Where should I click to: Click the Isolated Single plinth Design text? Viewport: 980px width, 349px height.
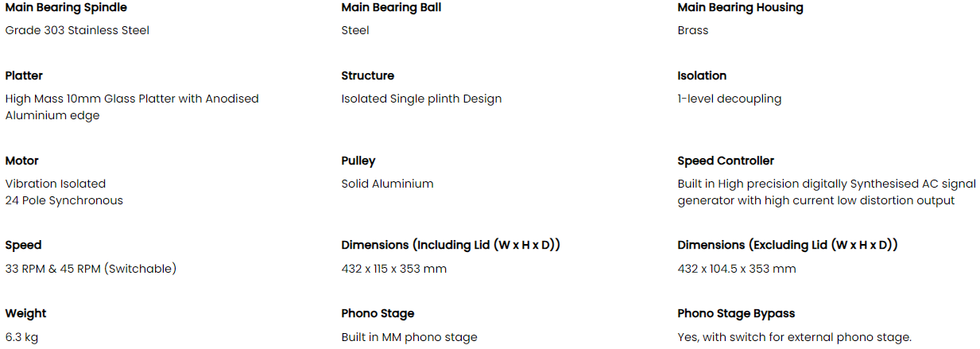tap(421, 99)
